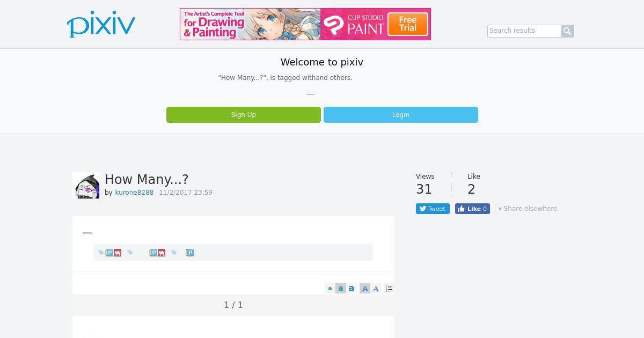
Task: Select small font size option
Action: pyautogui.click(x=330, y=289)
